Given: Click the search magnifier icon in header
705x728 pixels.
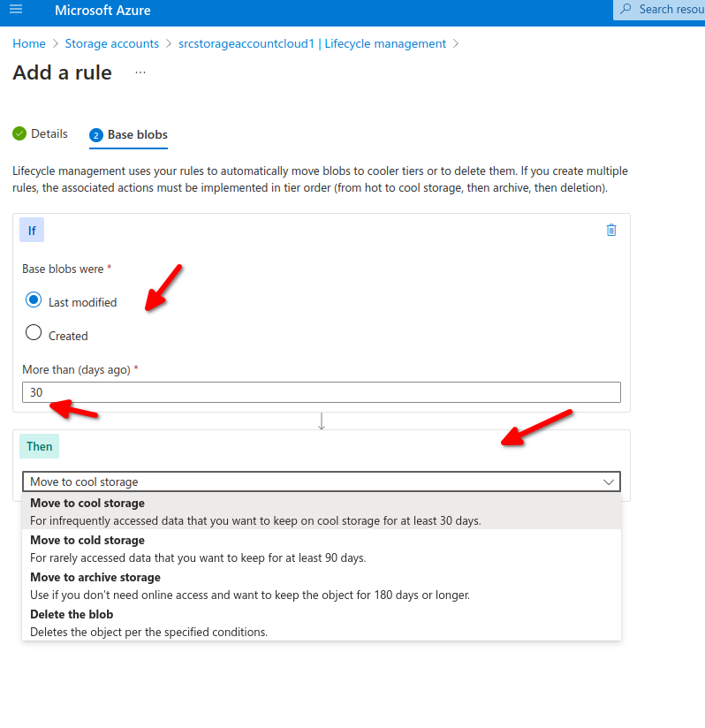Looking at the screenshot, I should point(625,9).
